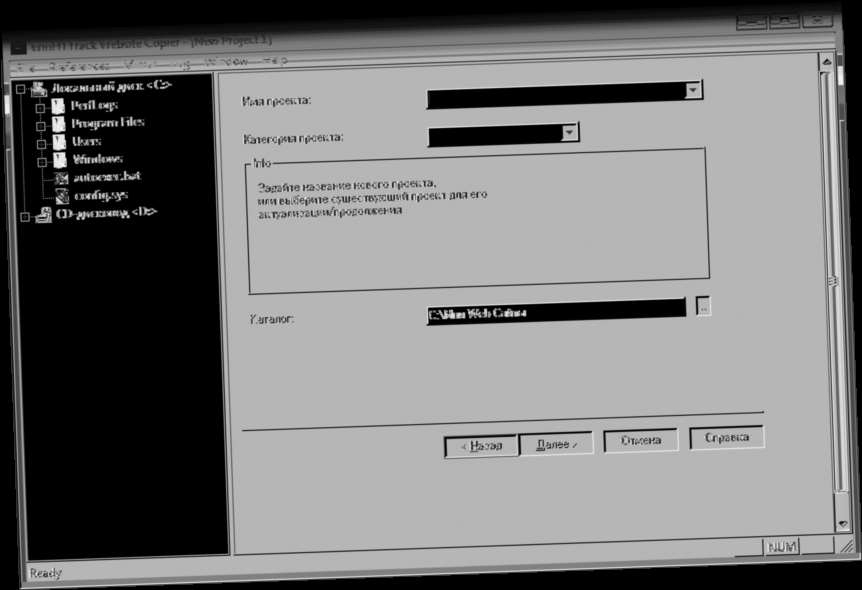Select the config.sys file icon
The width and height of the screenshot is (862, 590).
[60, 195]
